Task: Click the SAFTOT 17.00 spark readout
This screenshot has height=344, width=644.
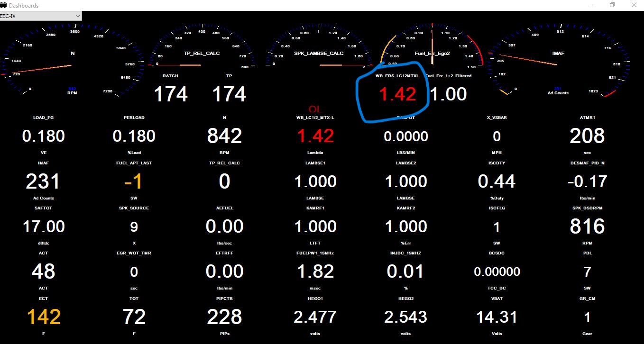Action: [44, 226]
